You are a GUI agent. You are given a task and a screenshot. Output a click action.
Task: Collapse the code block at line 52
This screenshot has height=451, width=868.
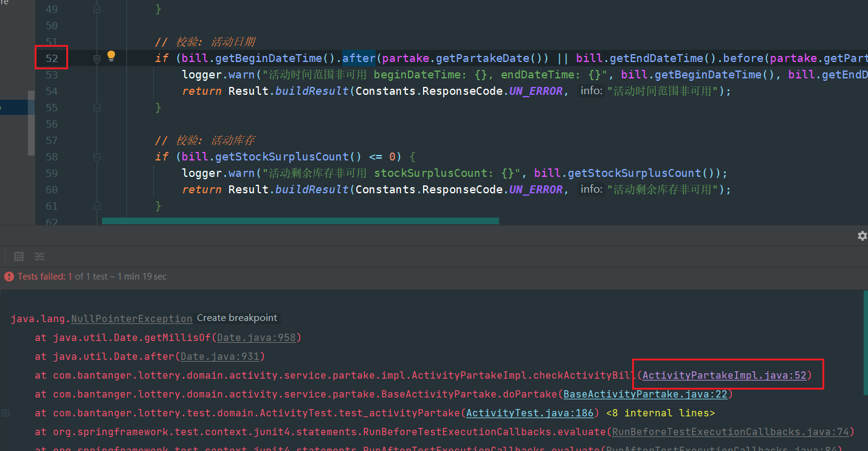97,58
